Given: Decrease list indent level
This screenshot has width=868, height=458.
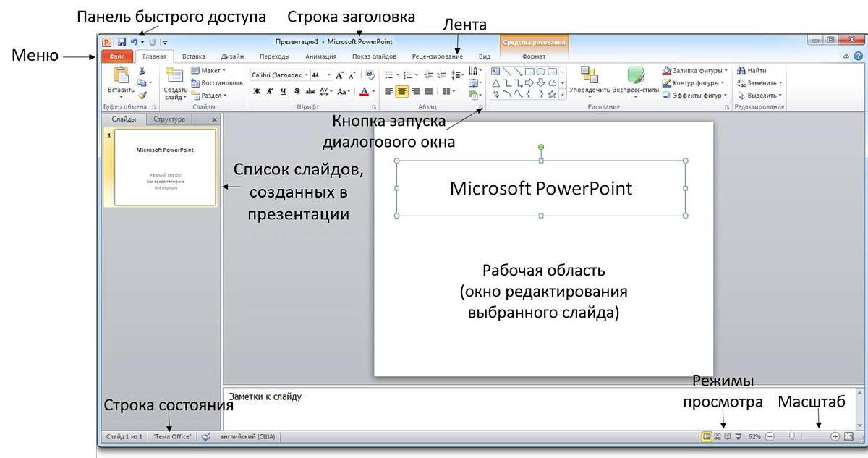Looking at the screenshot, I should click(x=428, y=75).
